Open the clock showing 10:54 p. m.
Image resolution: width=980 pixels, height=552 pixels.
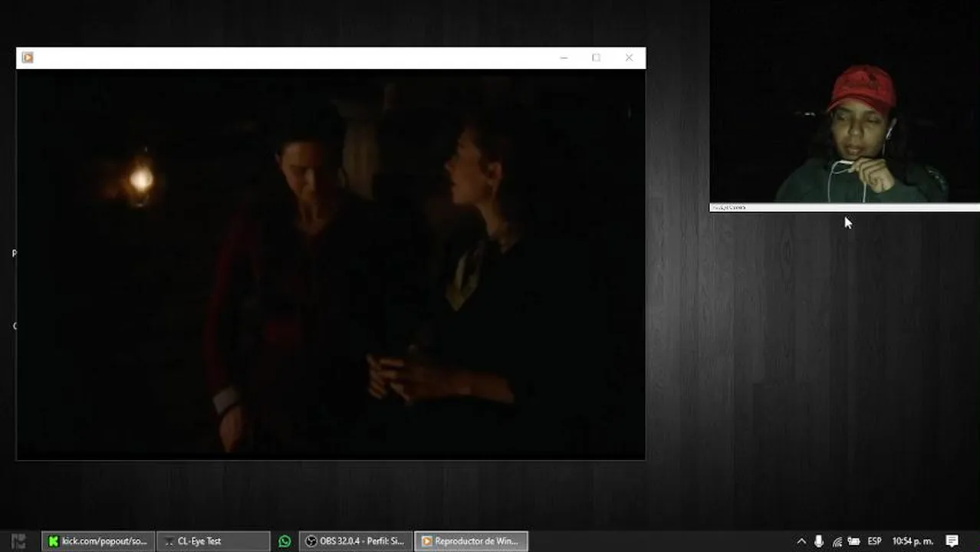point(913,541)
